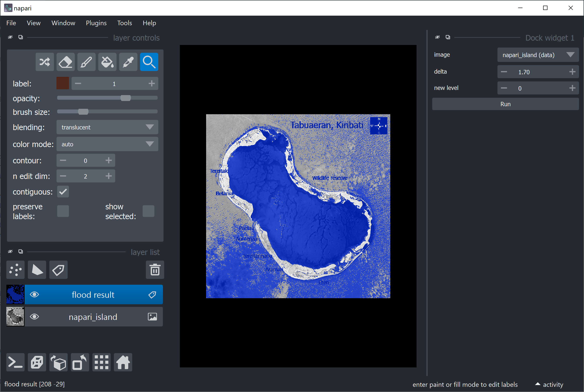Open the blending mode dropdown
The image size is (584, 392).
pyautogui.click(x=107, y=127)
